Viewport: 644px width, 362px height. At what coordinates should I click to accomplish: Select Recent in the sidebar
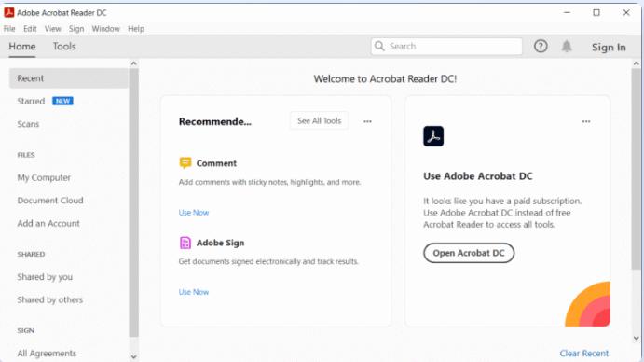point(69,78)
